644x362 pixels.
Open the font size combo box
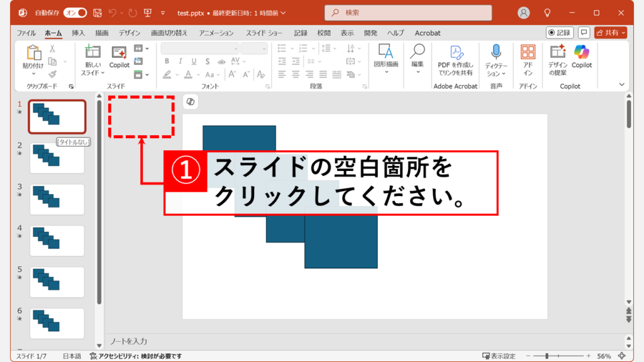pyautogui.click(x=254, y=48)
